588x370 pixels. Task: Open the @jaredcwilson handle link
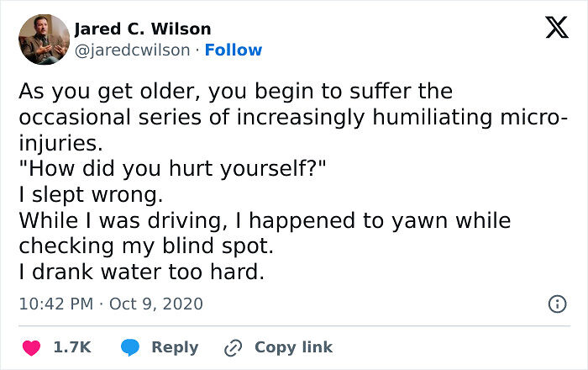[132, 50]
